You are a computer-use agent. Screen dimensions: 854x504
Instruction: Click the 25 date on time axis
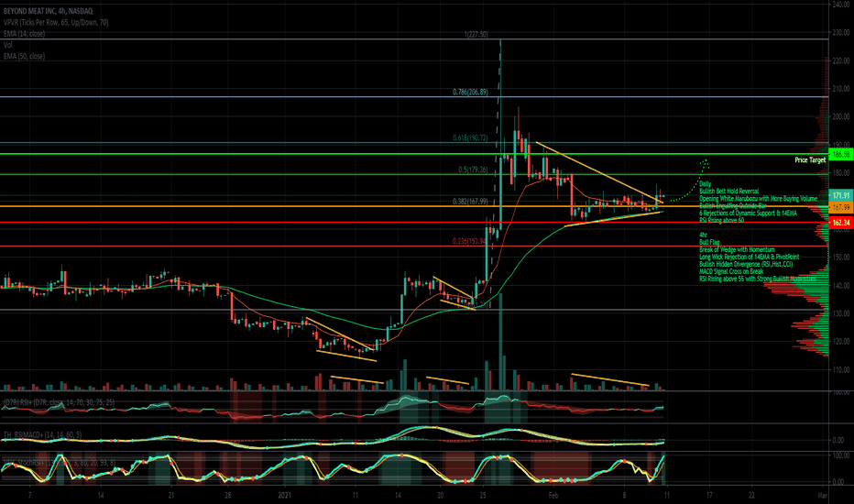point(483,495)
